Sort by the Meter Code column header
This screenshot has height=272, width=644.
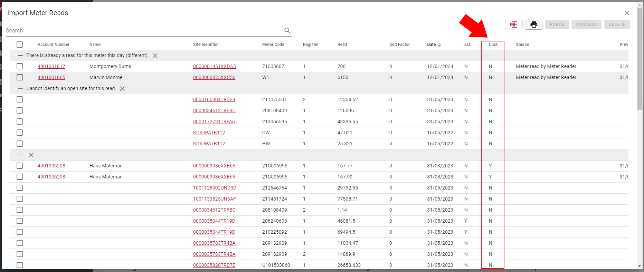[273, 45]
